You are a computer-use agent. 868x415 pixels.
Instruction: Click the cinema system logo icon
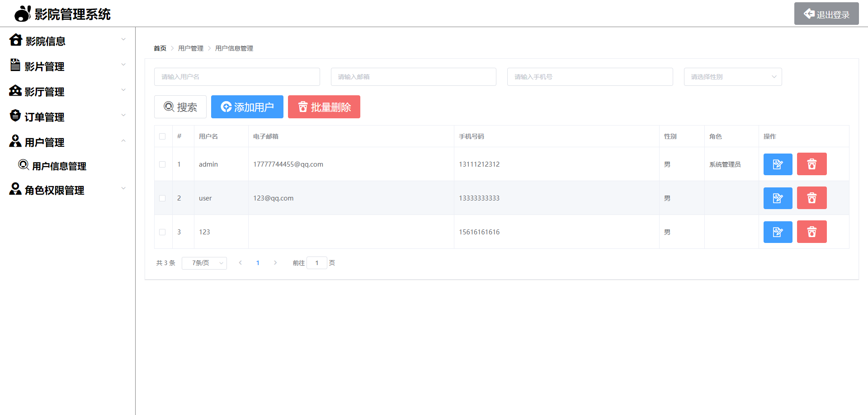[x=22, y=14]
